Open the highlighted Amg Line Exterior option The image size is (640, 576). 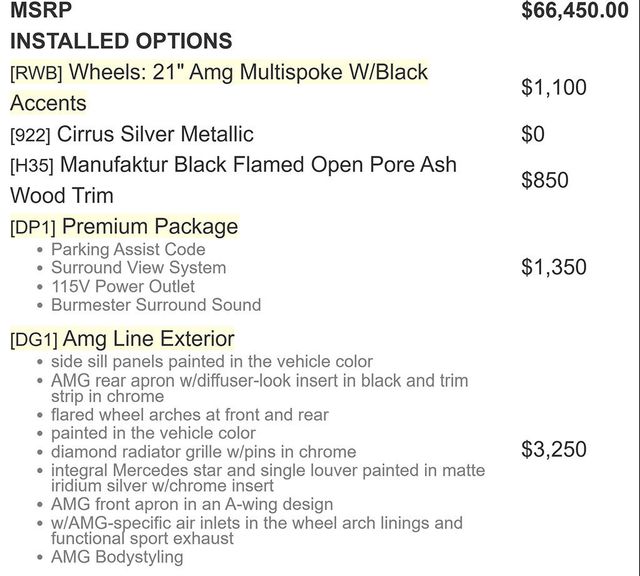(x=149, y=339)
